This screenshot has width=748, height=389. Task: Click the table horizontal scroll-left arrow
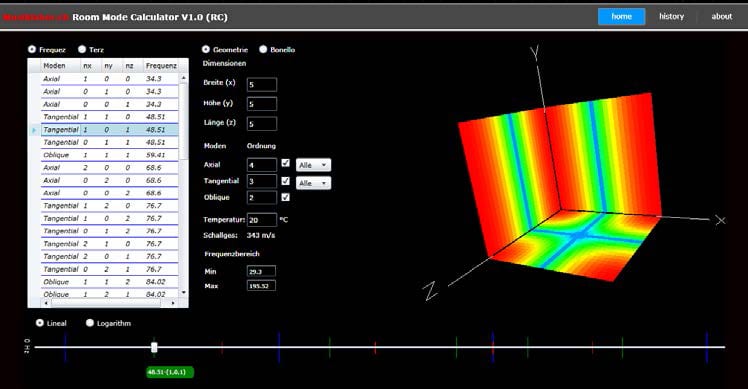click(x=46, y=303)
